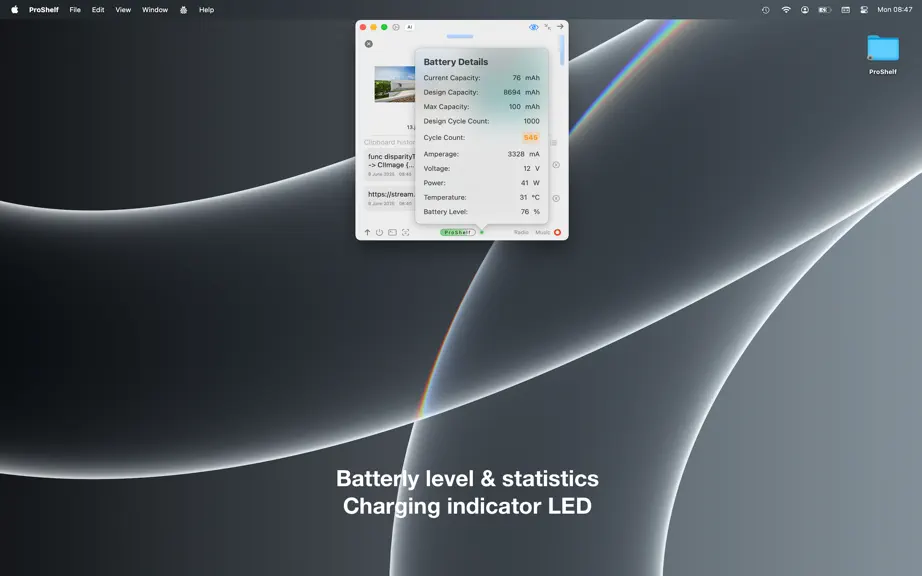Open Control Center from the menu bar
922x576 pixels.
[864, 9]
